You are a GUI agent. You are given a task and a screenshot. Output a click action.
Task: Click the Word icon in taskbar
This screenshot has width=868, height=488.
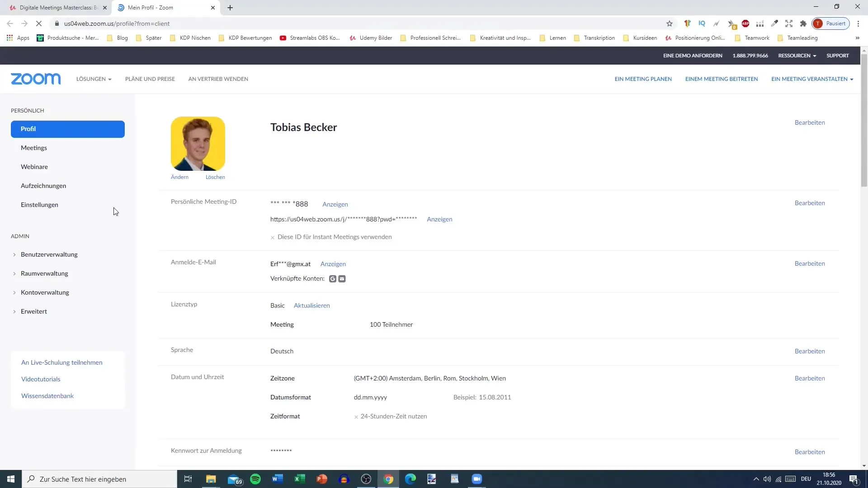coord(277,479)
